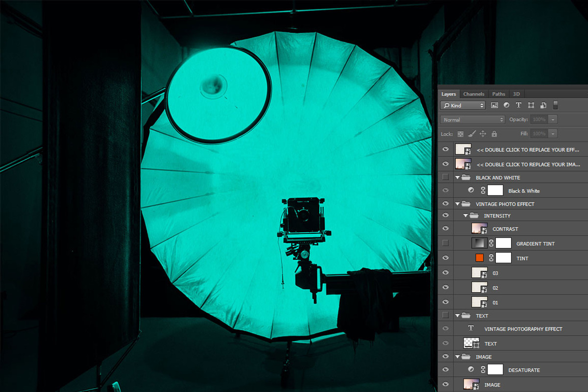Switch to the Paths tab

pyautogui.click(x=499, y=94)
